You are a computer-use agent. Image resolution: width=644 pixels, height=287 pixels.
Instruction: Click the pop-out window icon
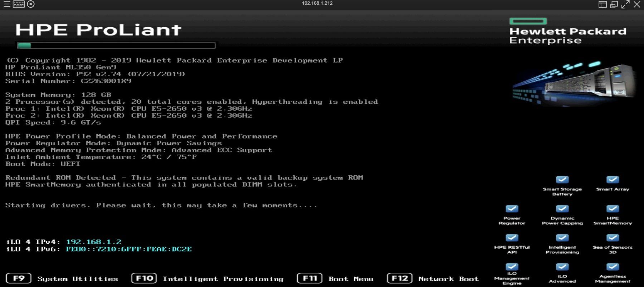(x=614, y=4)
